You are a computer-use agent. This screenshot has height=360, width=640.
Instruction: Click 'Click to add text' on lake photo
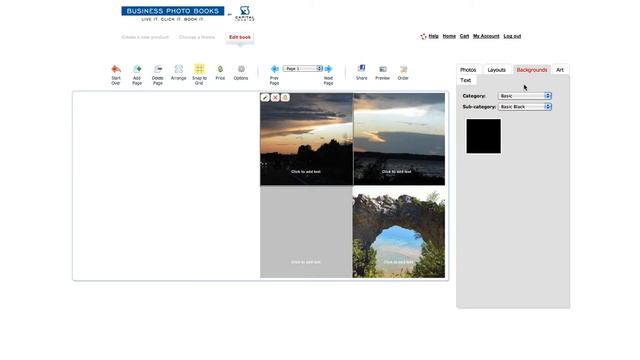click(x=396, y=172)
